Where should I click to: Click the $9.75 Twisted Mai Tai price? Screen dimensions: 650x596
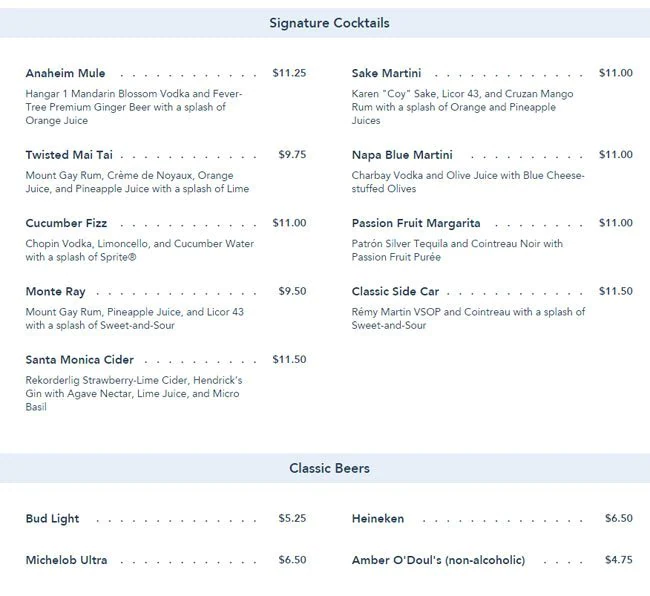coord(292,155)
